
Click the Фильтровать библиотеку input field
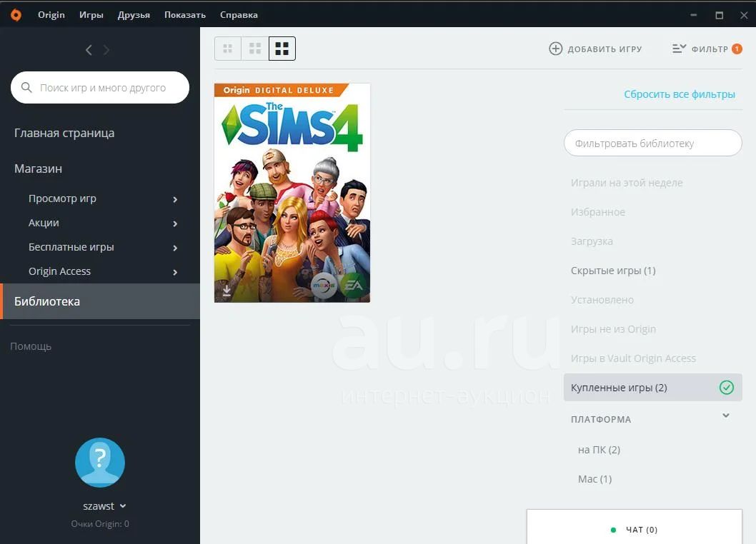(653, 143)
